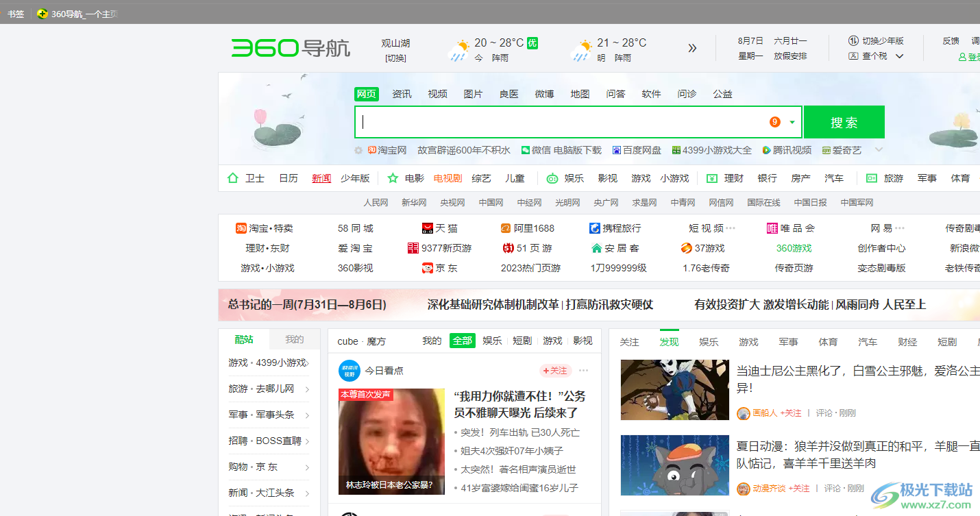Open search suggestions dropdown arrow
This screenshot has width=980, height=516.
792,122
